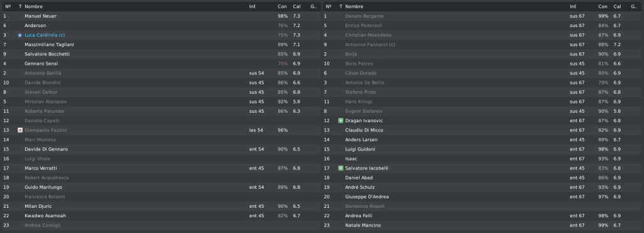Click the Inf. column header in right table
Screen dimensions: 644x233
pyautogui.click(x=573, y=6)
